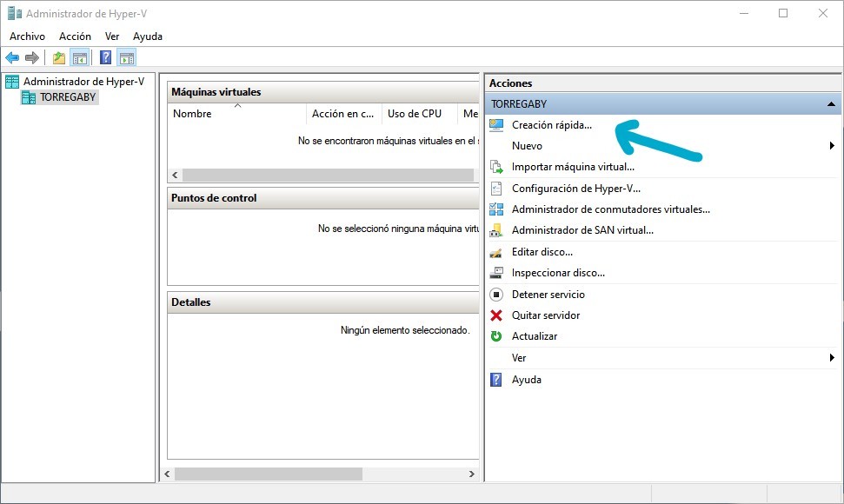
Task: Click right arrow of bottom horizontal scrollbar
Action: 471,474
